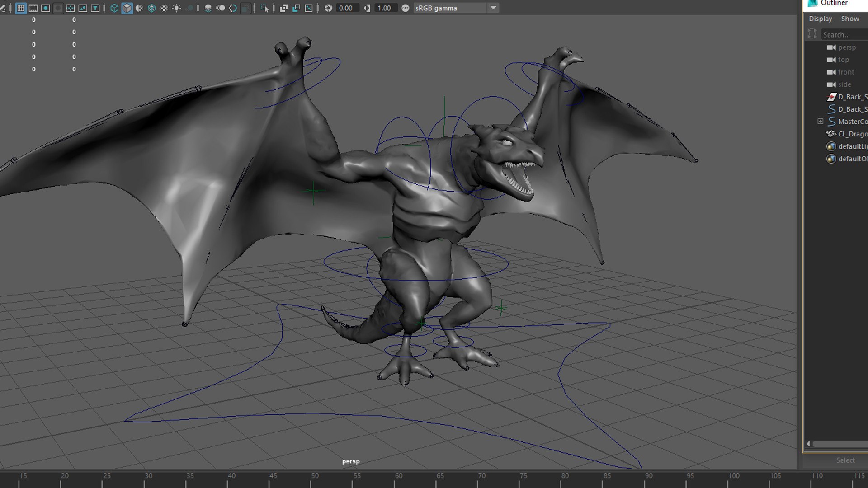Click the persp camera label in viewport
Image resolution: width=868 pixels, height=488 pixels.
coord(351,461)
